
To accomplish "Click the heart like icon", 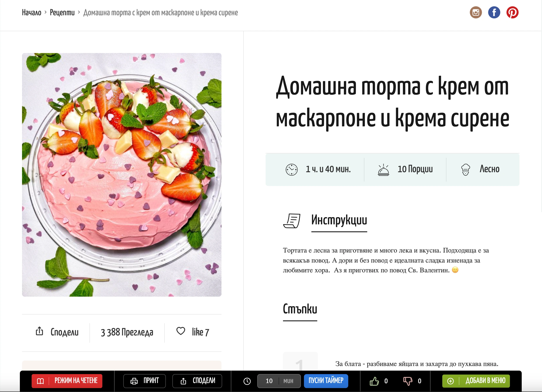I will (x=181, y=331).
